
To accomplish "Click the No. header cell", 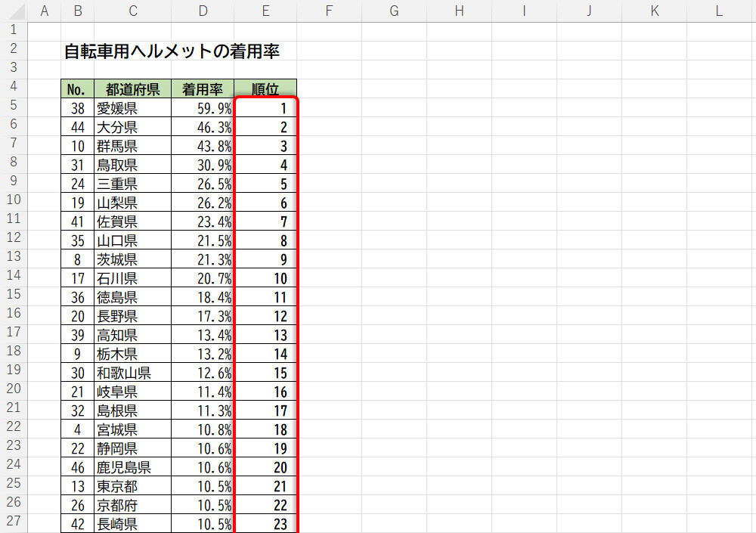I will (x=77, y=89).
